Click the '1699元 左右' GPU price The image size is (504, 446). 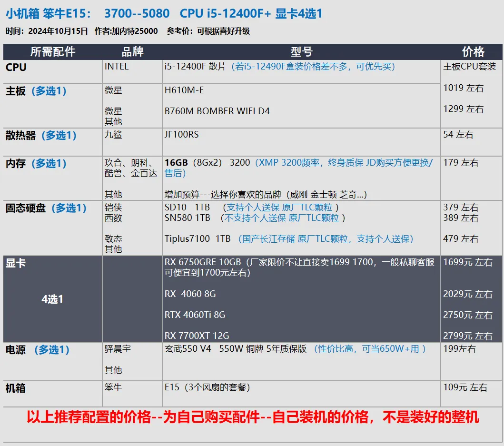pos(468,262)
